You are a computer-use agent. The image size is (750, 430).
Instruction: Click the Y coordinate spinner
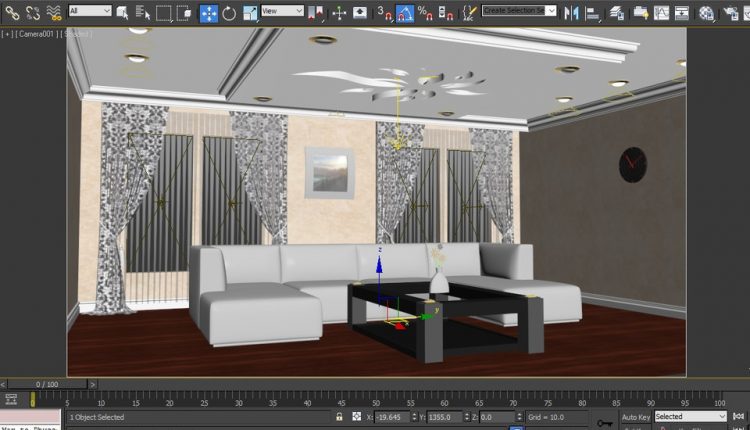pyautogui.click(x=467, y=417)
